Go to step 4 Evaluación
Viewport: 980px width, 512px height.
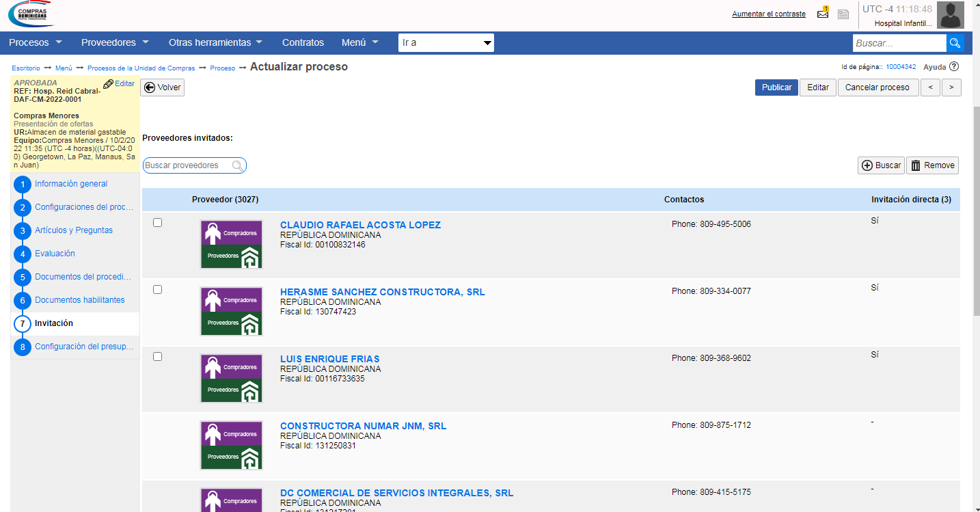(55, 254)
